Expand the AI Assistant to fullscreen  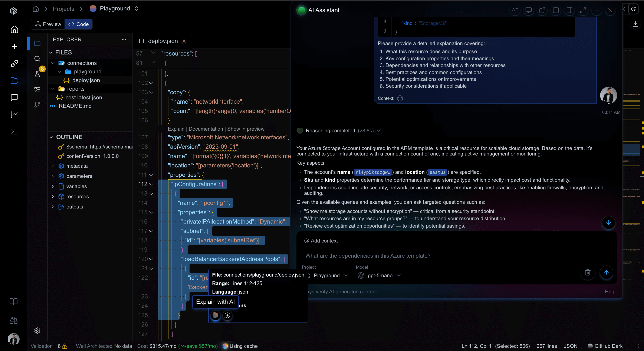(x=583, y=10)
